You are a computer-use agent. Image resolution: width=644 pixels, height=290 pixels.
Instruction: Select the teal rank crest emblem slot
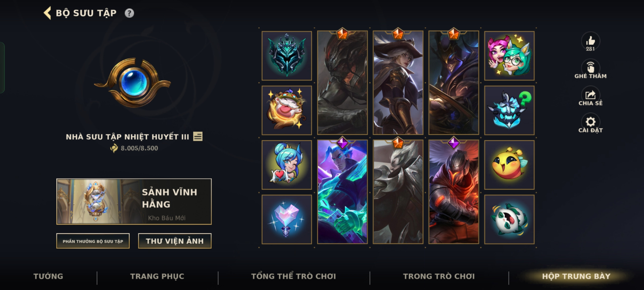pos(287,56)
